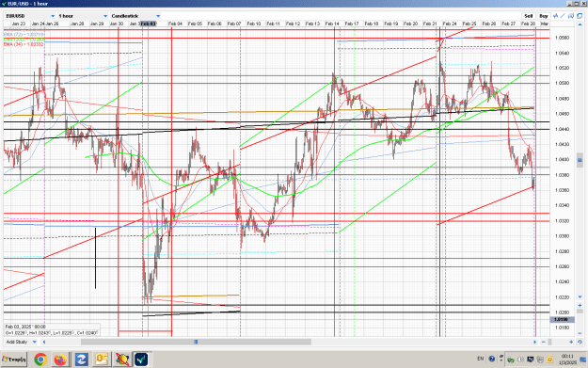Open the 1 hour timeframe dropdown
Viewport: 588px width, 368px height.
pyautogui.click(x=83, y=16)
